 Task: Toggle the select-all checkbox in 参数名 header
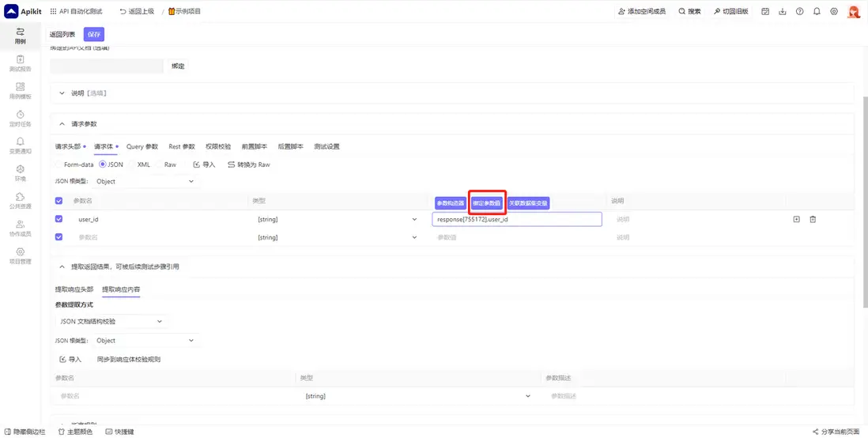[59, 201]
